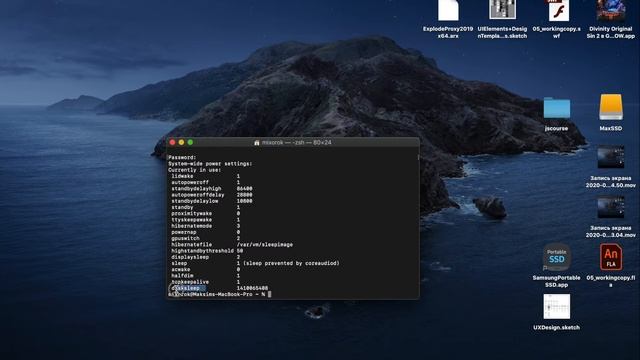
Task: Select the screen recording ending 4.50.mov
Action: 611,157
